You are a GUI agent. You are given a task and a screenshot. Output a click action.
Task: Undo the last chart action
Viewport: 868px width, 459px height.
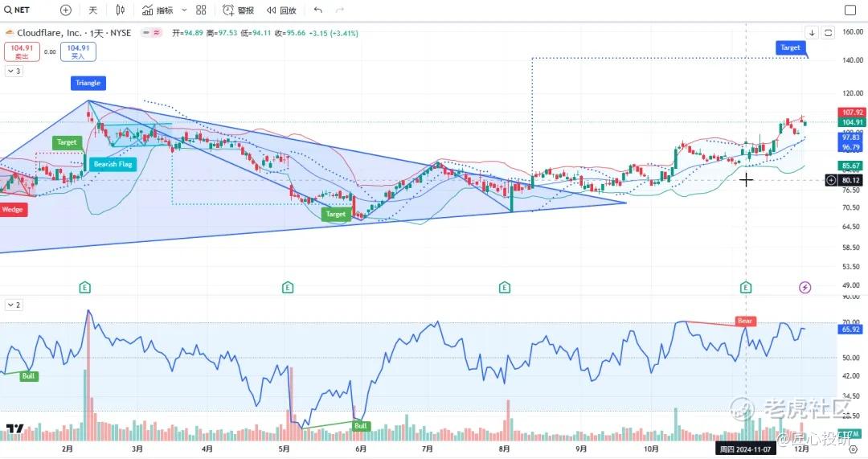317,10
